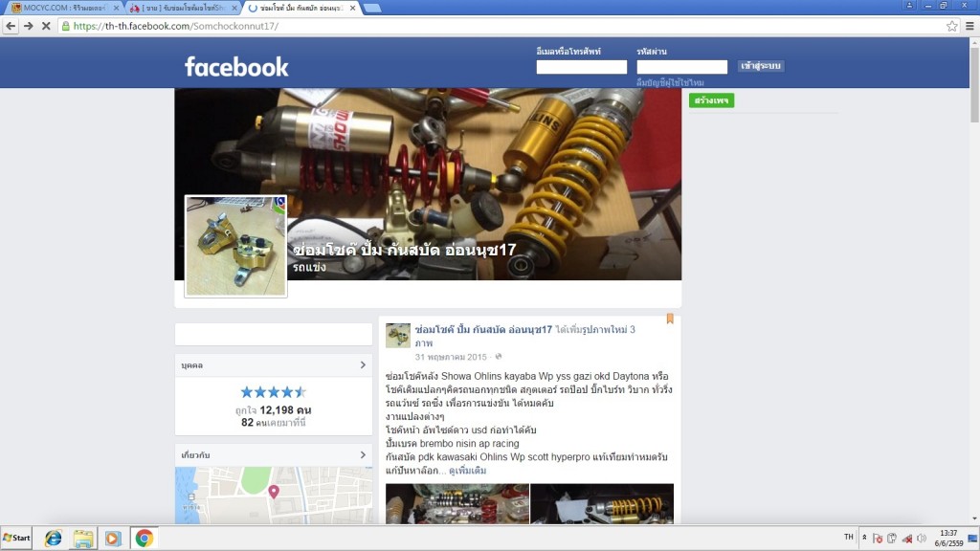Screen dimensions: 980x551
Task: Click the post date 31 พฤษภาคม 2015
Action: [451, 357]
